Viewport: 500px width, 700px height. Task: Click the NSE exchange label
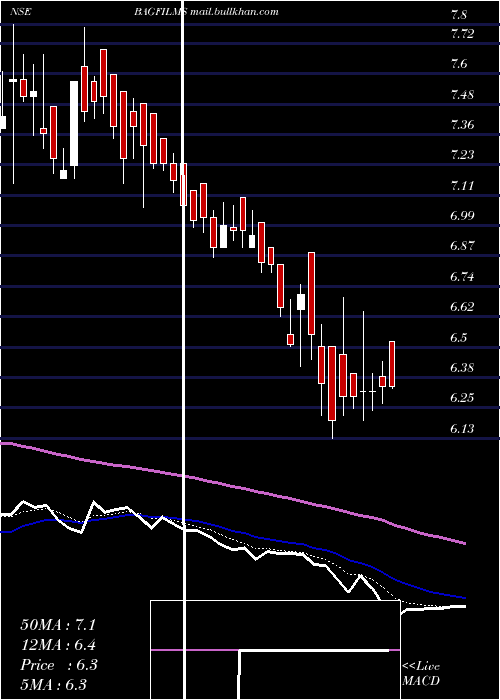pyautogui.click(x=20, y=12)
